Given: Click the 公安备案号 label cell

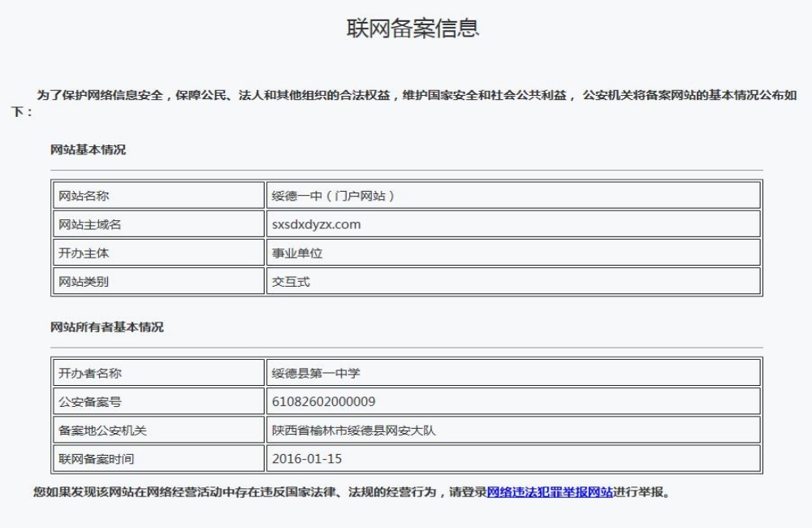Looking at the screenshot, I should [x=158, y=401].
